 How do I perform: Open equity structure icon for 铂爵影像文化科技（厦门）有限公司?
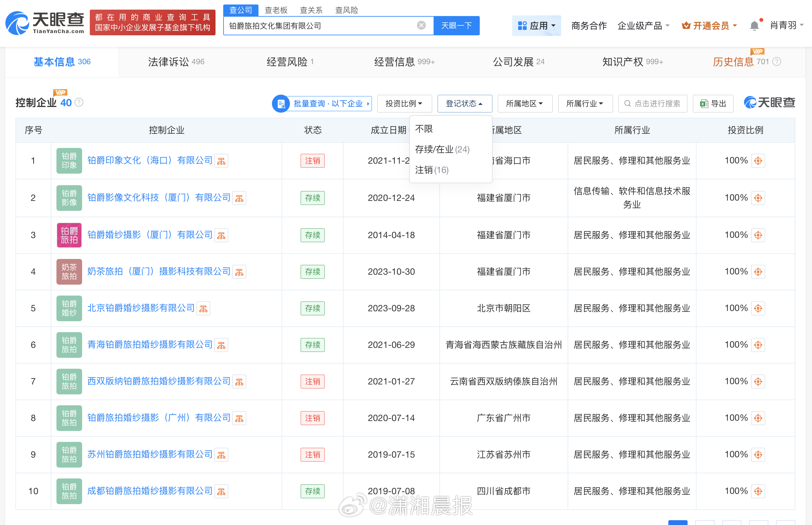239,198
